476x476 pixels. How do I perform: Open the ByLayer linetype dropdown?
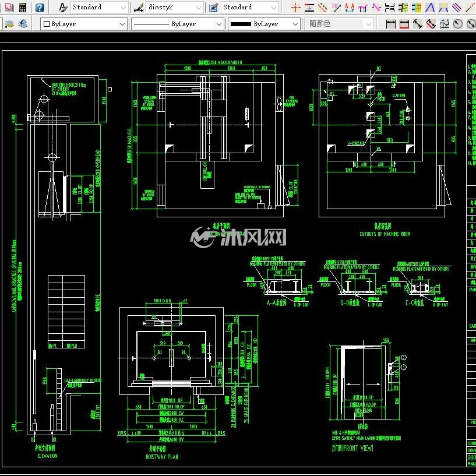coord(178,24)
